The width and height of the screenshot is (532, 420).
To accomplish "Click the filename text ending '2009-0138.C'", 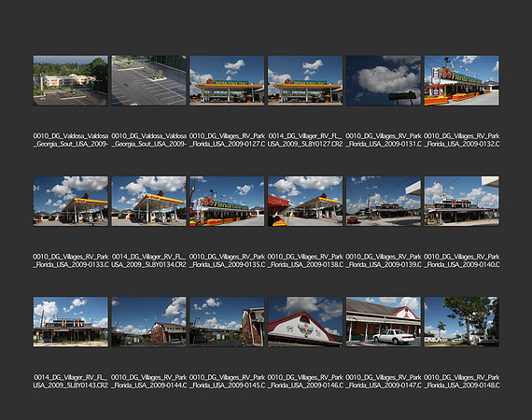I will coord(305,260).
